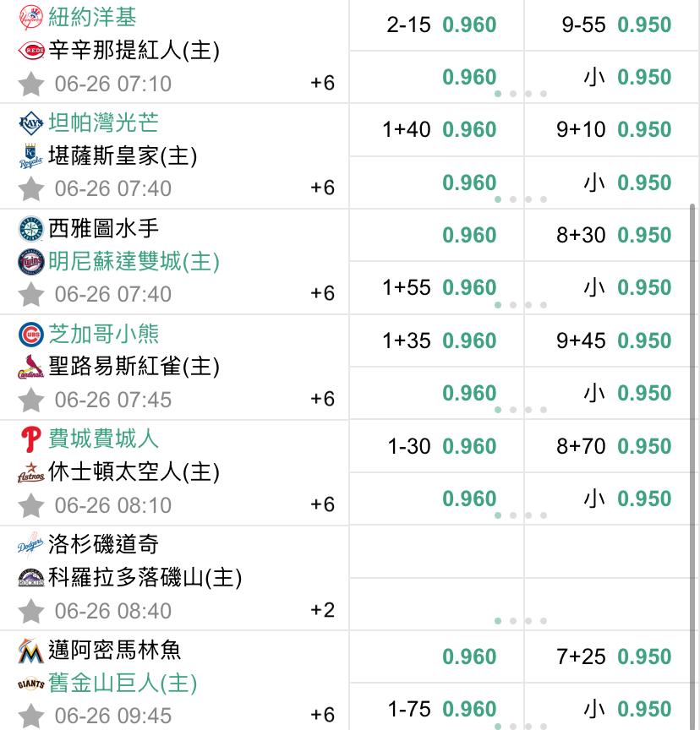Expand +6 more bets for Phillies game
Image resolution: width=700 pixels, height=730 pixels.
tap(322, 504)
